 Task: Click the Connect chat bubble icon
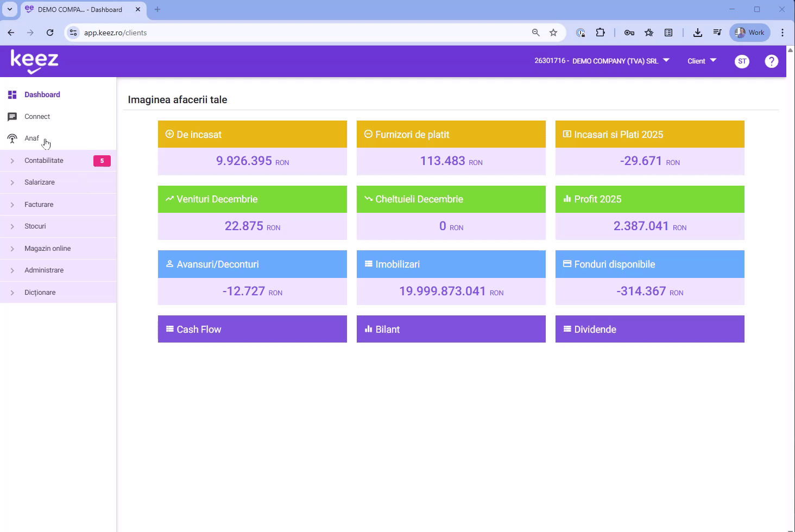point(12,117)
